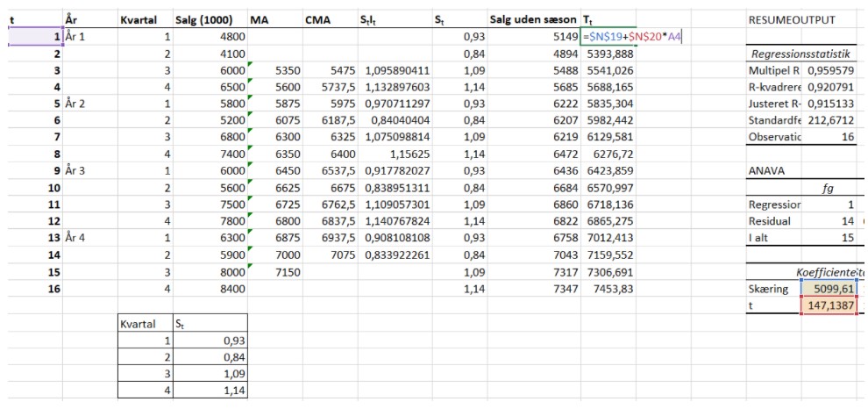Click 1,14 in the small seasonal table

tap(210, 391)
